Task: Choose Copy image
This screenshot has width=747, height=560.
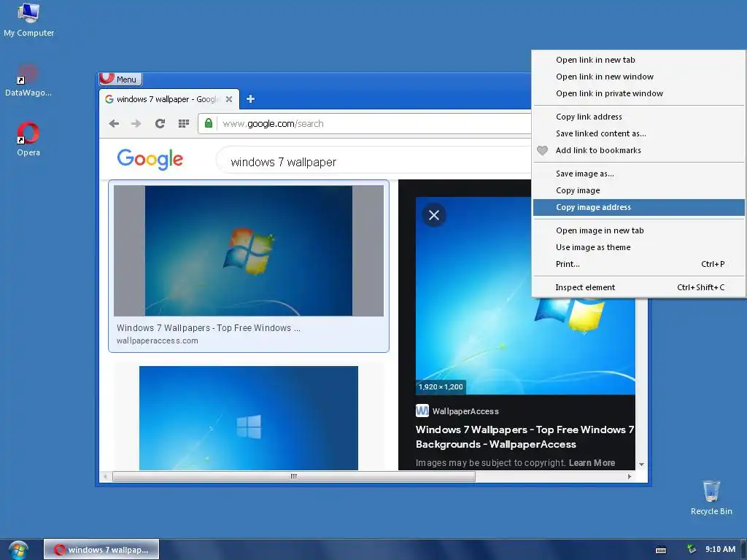Action: pos(638,190)
